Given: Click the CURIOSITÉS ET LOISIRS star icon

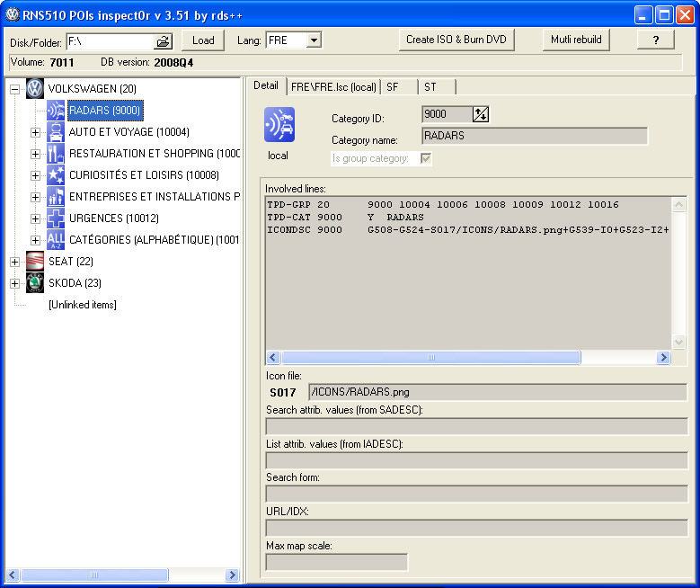Looking at the screenshot, I should click(56, 175).
